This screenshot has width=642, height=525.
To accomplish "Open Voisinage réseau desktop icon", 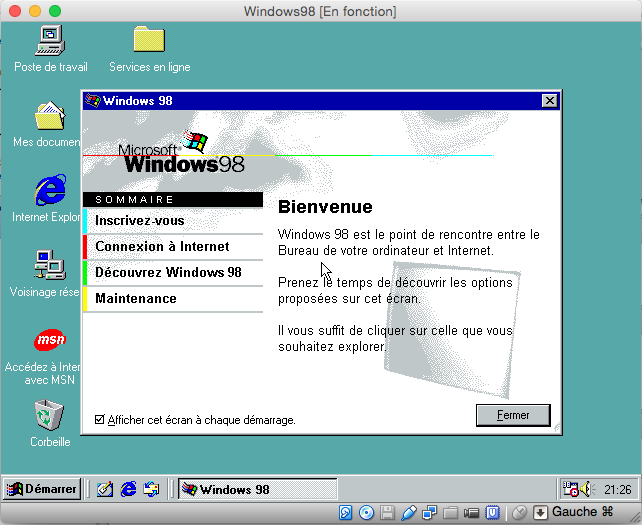I will [50, 265].
